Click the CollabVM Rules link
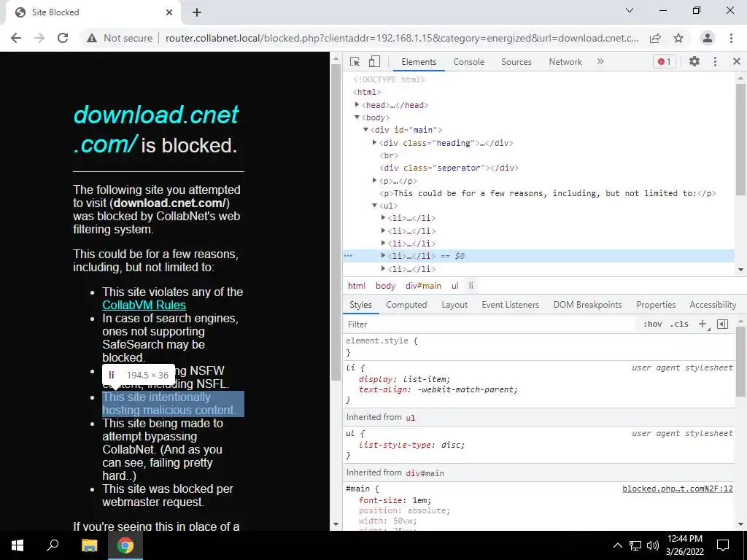This screenshot has width=747, height=560. pos(144,306)
